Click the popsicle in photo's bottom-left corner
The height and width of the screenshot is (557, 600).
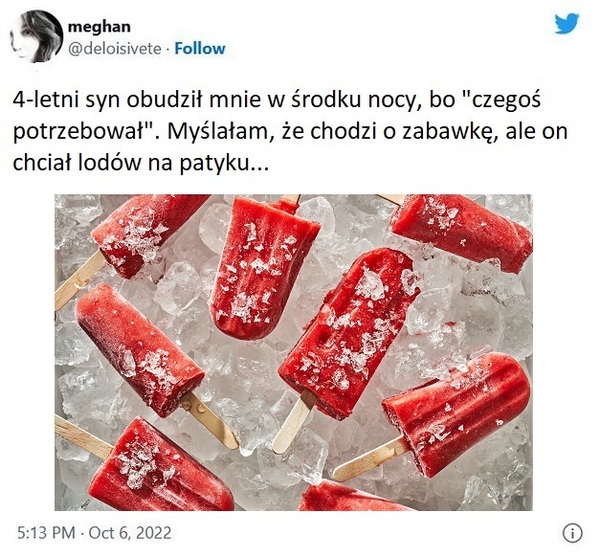tap(147, 465)
